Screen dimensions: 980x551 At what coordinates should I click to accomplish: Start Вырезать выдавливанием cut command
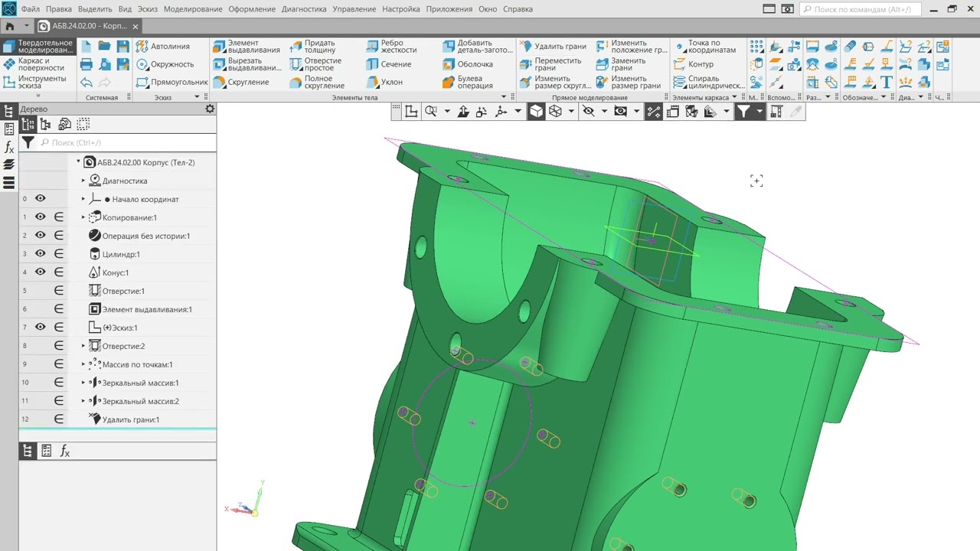[247, 64]
